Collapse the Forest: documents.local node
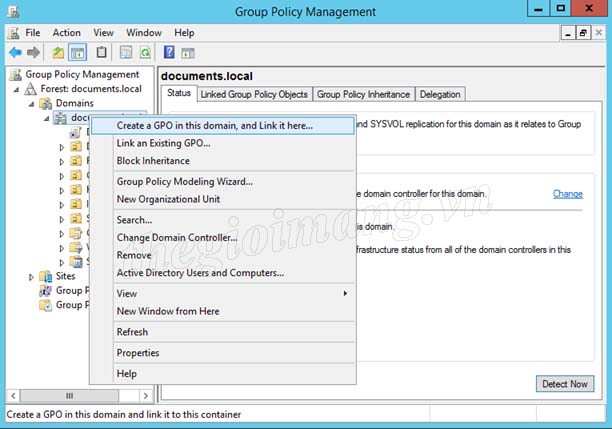The image size is (612, 429). point(16,90)
